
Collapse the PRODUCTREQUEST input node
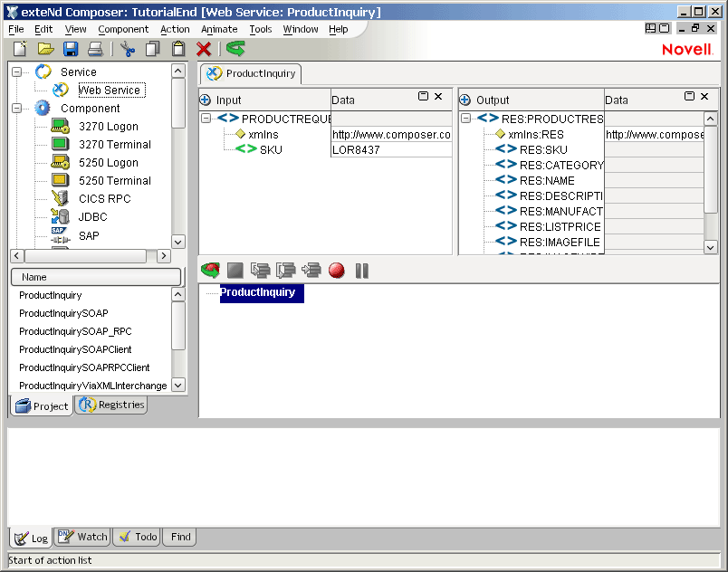(x=206, y=119)
